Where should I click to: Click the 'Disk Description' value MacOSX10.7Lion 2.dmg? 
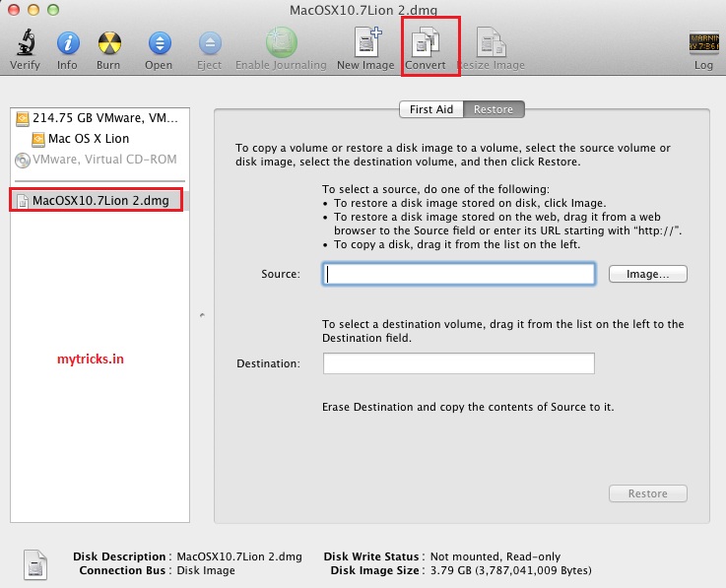click(x=239, y=556)
